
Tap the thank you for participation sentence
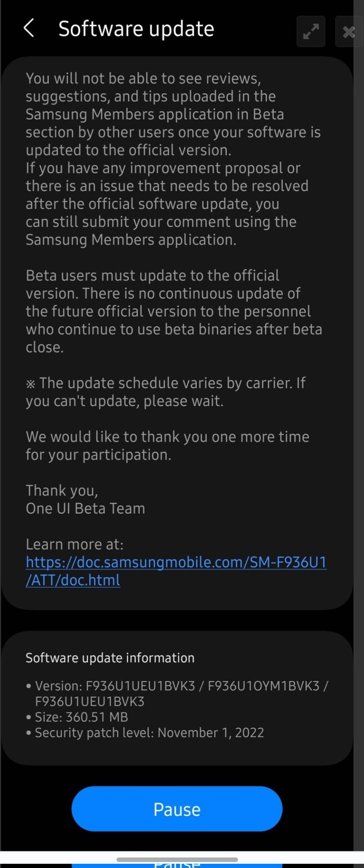[167, 445]
